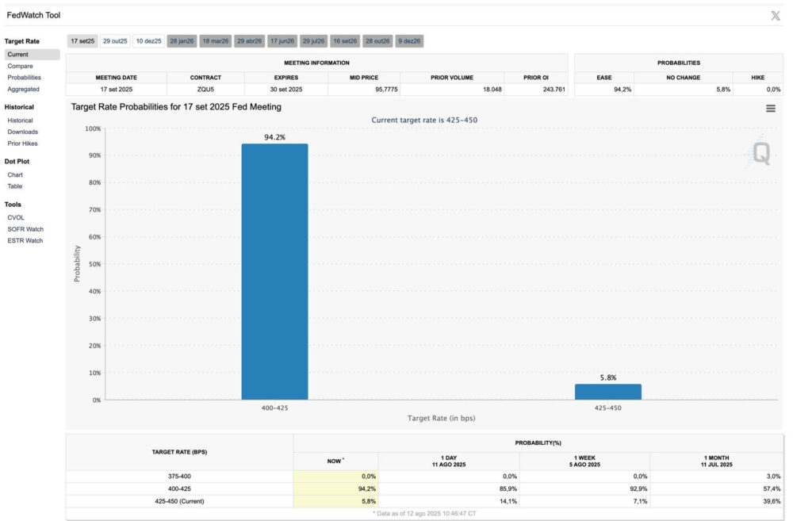Screen dimensions: 812x521
Task: Open the Dot Plot Table link
Action: (x=15, y=186)
